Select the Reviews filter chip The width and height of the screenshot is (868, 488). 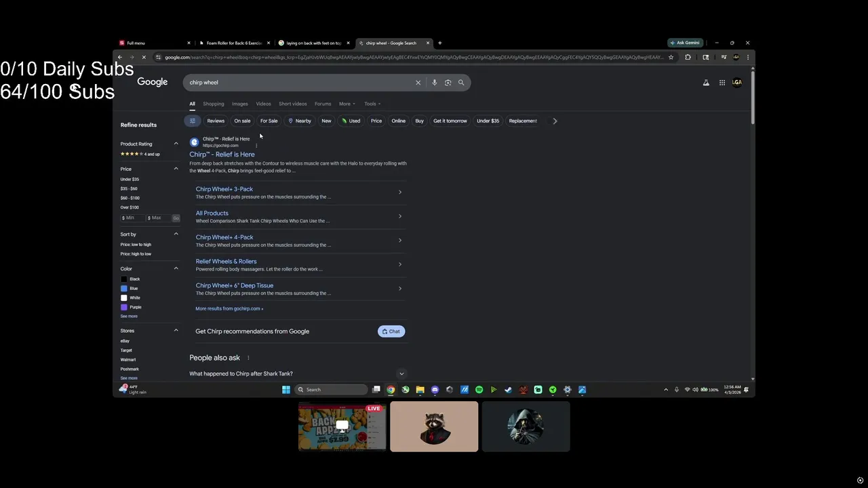(216, 121)
